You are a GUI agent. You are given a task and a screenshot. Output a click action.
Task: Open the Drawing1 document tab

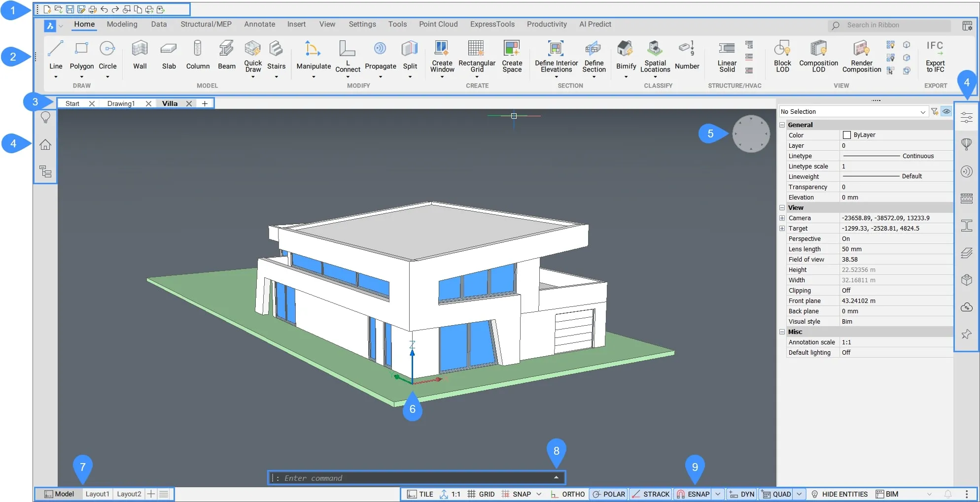pyautogui.click(x=121, y=103)
